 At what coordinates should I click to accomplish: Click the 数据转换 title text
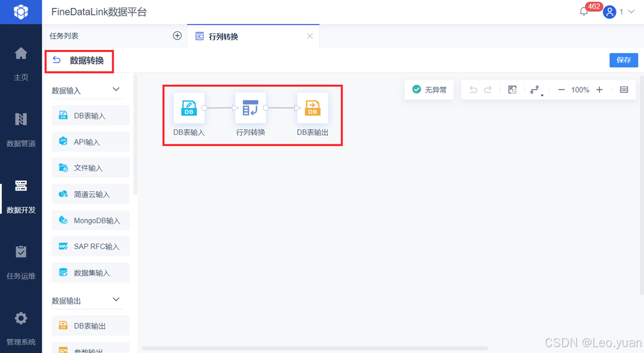point(87,61)
